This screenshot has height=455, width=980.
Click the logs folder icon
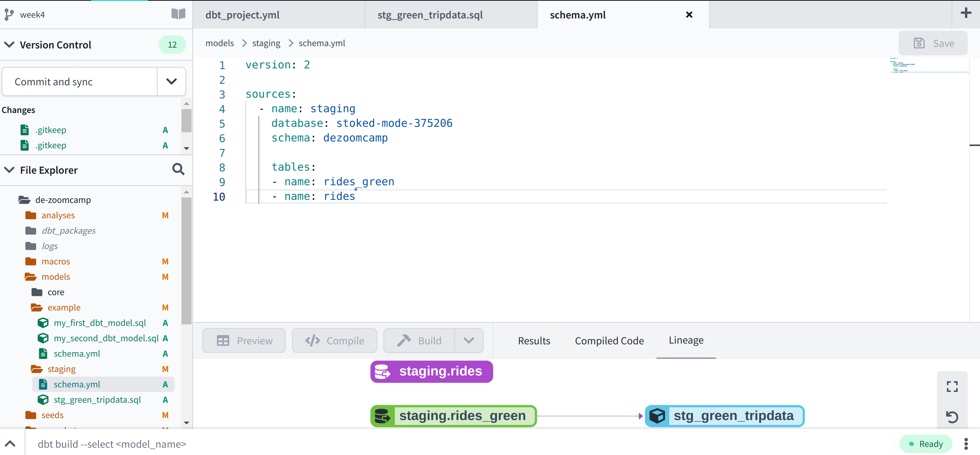coord(31,246)
